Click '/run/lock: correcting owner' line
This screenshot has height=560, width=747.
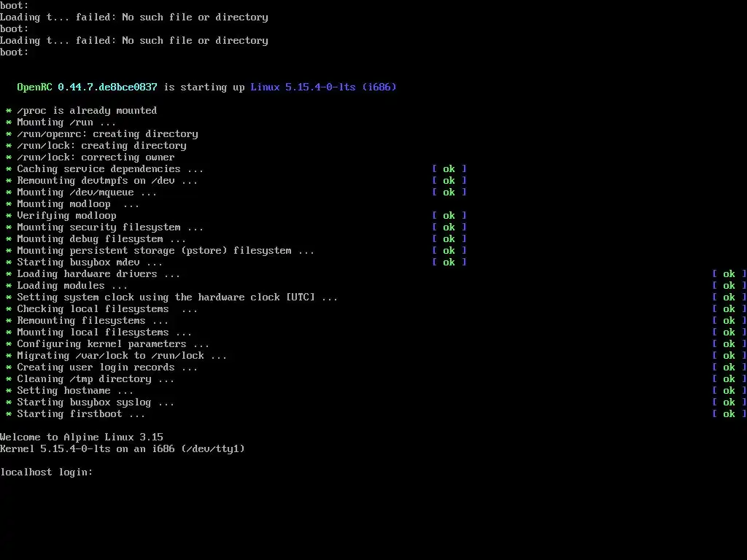point(96,157)
